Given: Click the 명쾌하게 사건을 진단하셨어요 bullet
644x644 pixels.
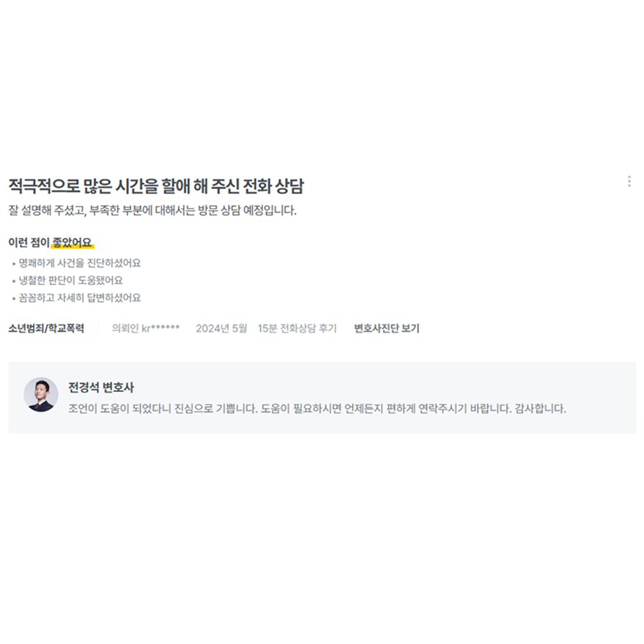Looking at the screenshot, I should click(x=80, y=263).
